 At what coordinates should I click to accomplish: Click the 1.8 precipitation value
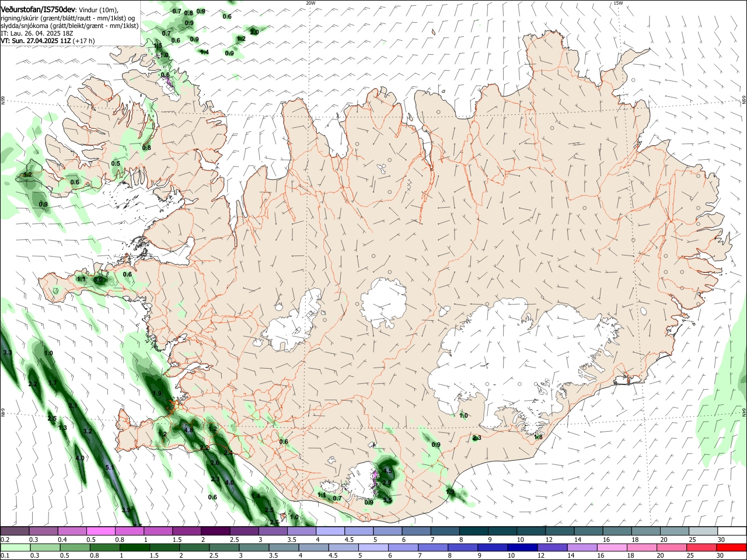538,437
